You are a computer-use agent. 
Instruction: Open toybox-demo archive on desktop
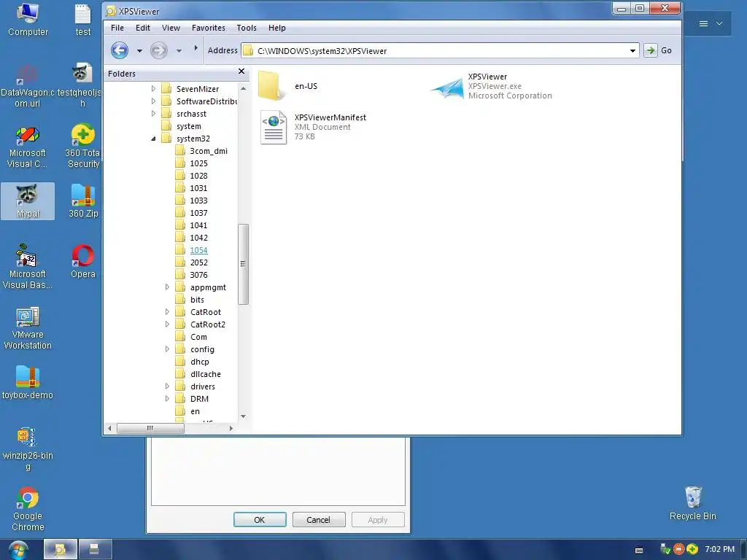[x=28, y=383]
